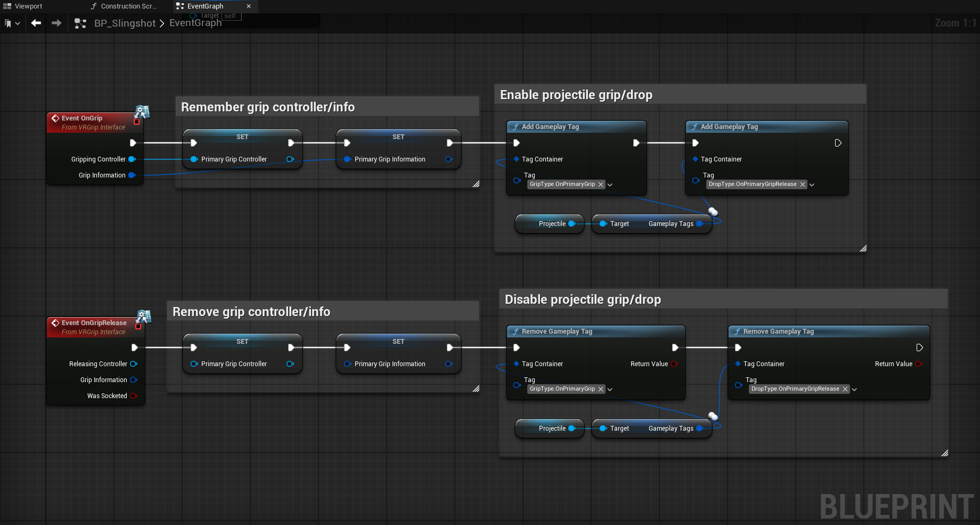
Task: Click the back navigation arrow
Action: [36, 23]
